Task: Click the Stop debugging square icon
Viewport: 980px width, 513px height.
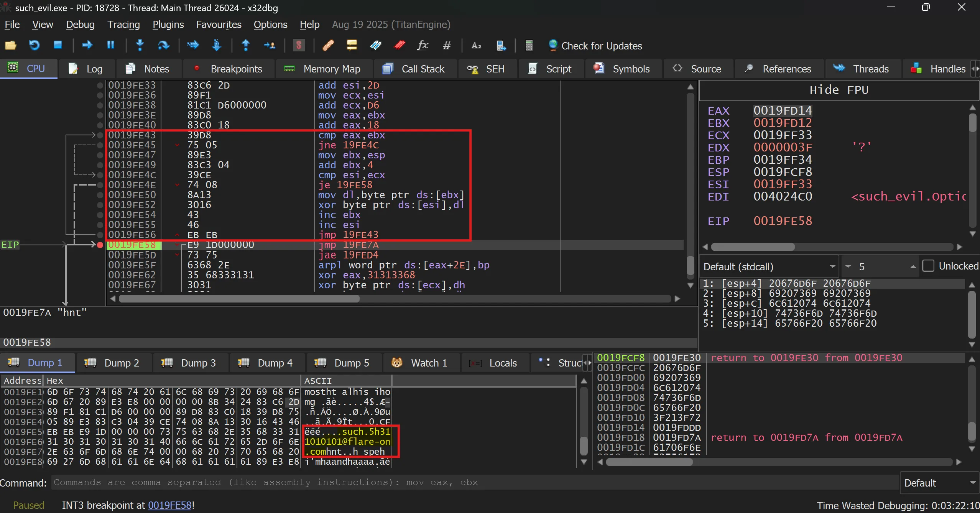Action: [x=58, y=46]
